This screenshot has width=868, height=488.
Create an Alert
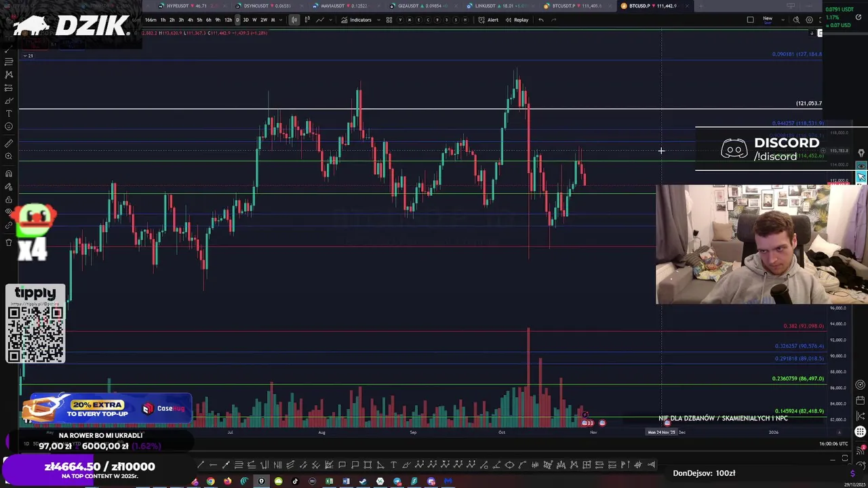tap(489, 20)
